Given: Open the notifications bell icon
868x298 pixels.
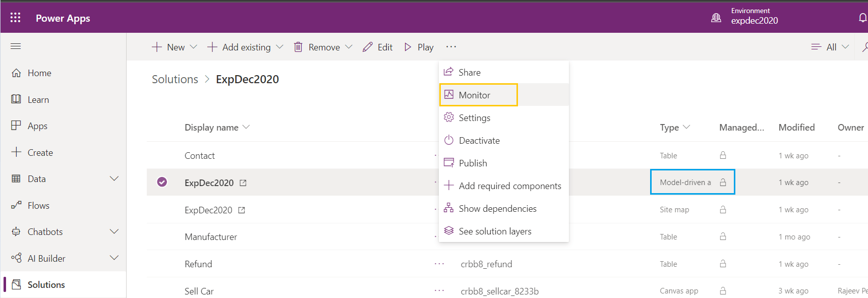Looking at the screenshot, I should [863, 18].
